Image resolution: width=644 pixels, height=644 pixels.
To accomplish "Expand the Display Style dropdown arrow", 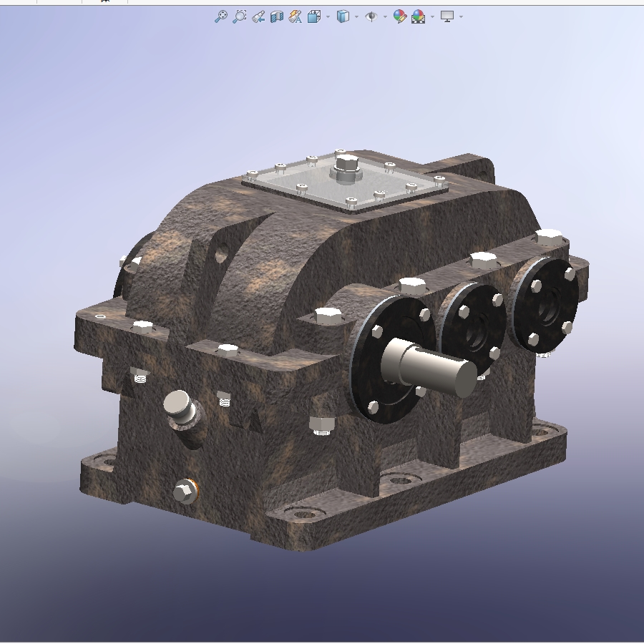I will pos(356,17).
